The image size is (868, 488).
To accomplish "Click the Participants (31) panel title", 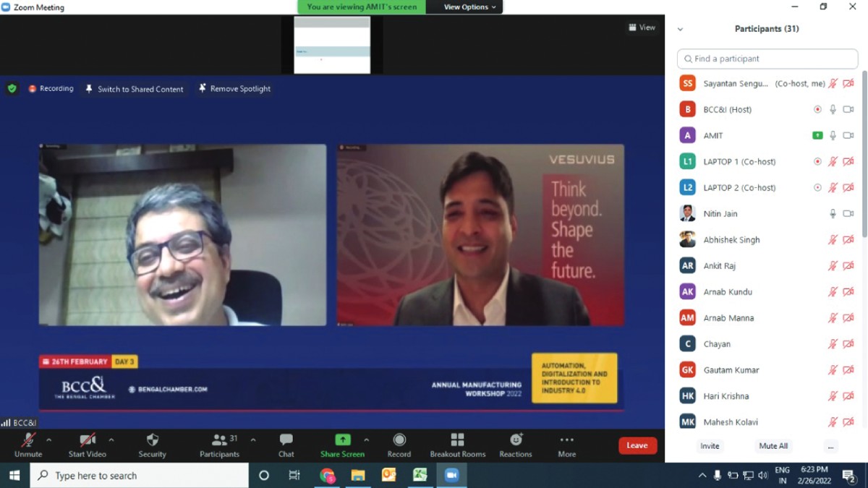I will [767, 29].
